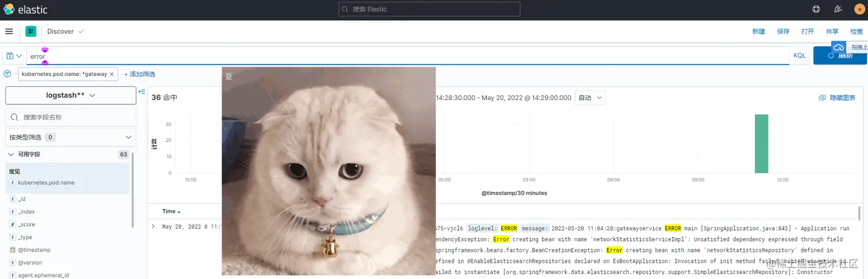Viewport: 868px width, 279px height.
Task: Click the number type icon of _score
Action: click(13, 224)
